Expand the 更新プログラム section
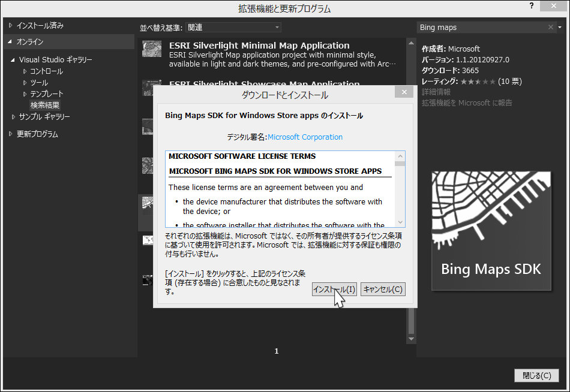 click(11, 134)
